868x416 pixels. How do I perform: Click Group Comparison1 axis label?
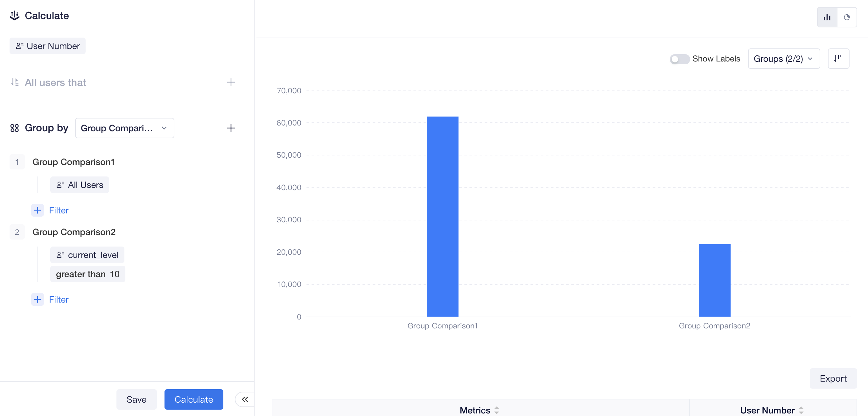[442, 326]
